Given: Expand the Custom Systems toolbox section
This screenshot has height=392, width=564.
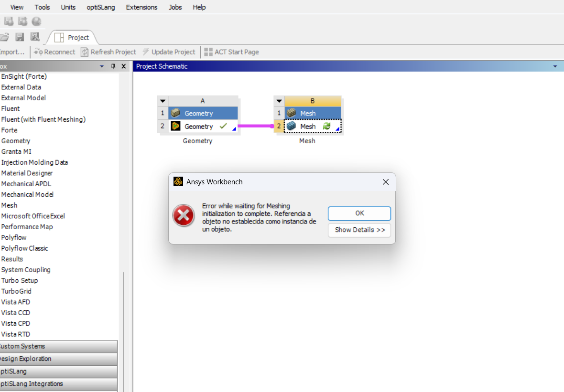Looking at the screenshot, I should 59,346.
